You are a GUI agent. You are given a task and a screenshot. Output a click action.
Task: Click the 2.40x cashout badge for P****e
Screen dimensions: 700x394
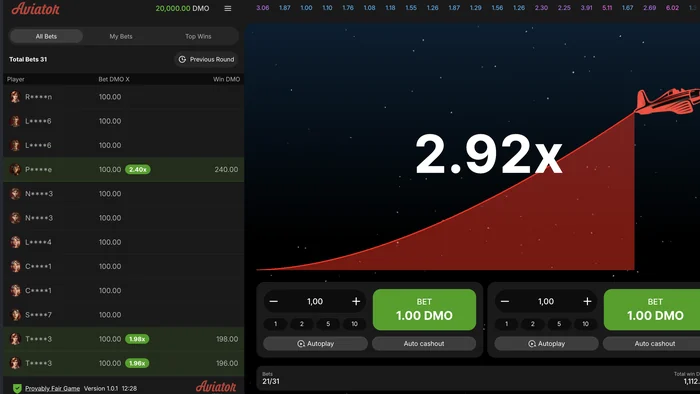[x=138, y=170]
